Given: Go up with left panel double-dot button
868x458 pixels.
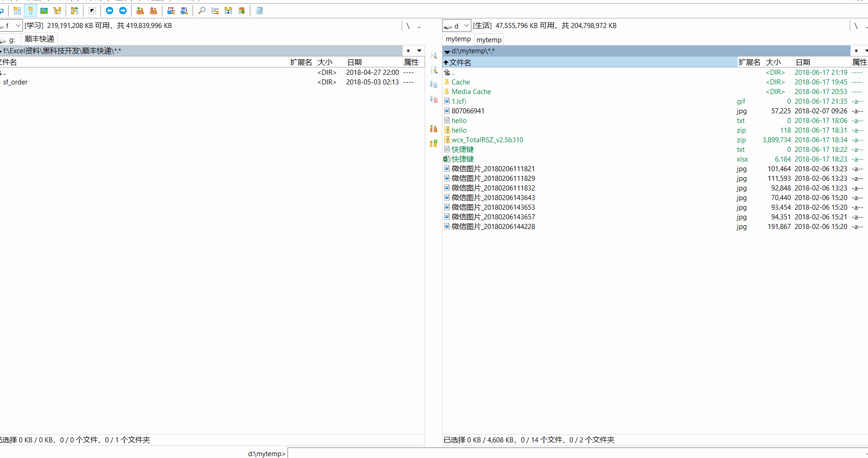Looking at the screenshot, I should tap(419, 26).
